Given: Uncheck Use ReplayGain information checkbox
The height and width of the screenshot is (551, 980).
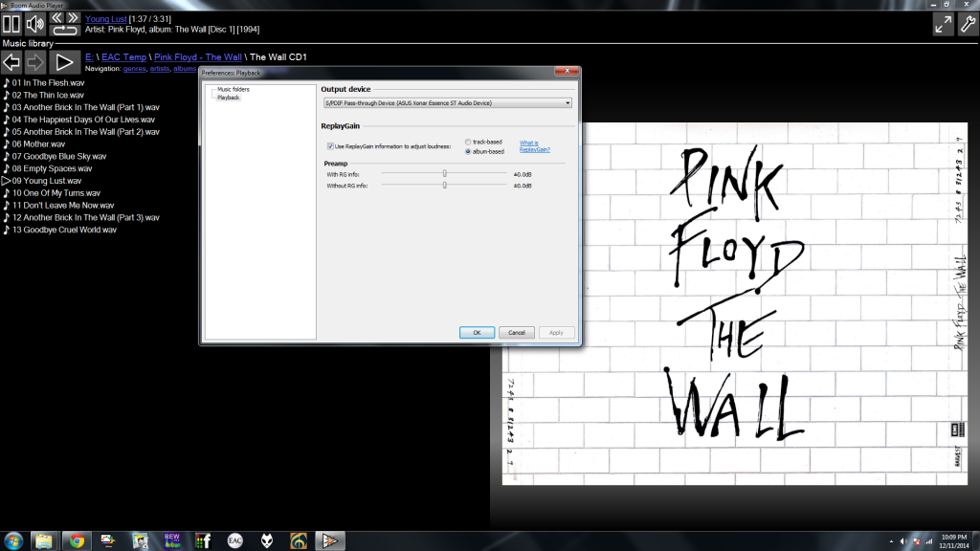Looking at the screenshot, I should (330, 146).
